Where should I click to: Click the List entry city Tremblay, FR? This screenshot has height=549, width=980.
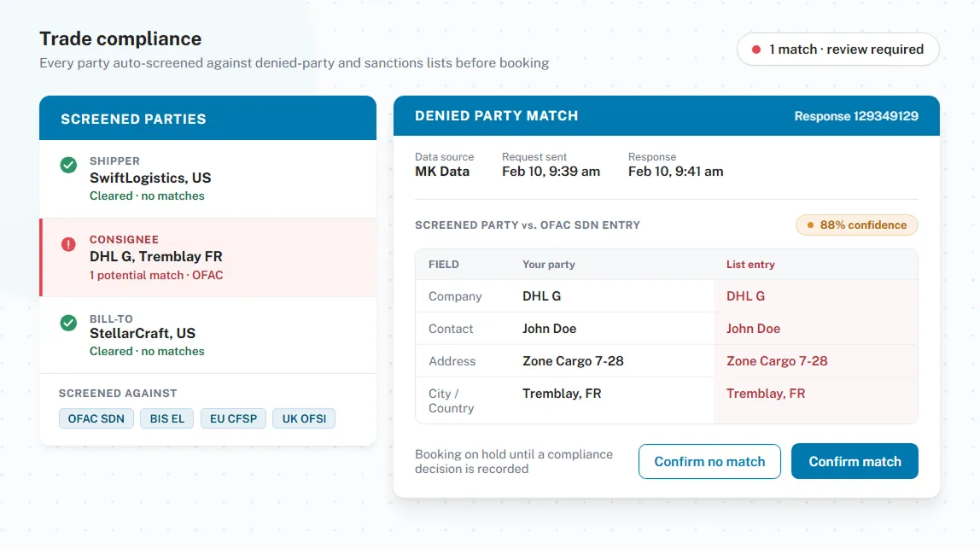point(766,394)
